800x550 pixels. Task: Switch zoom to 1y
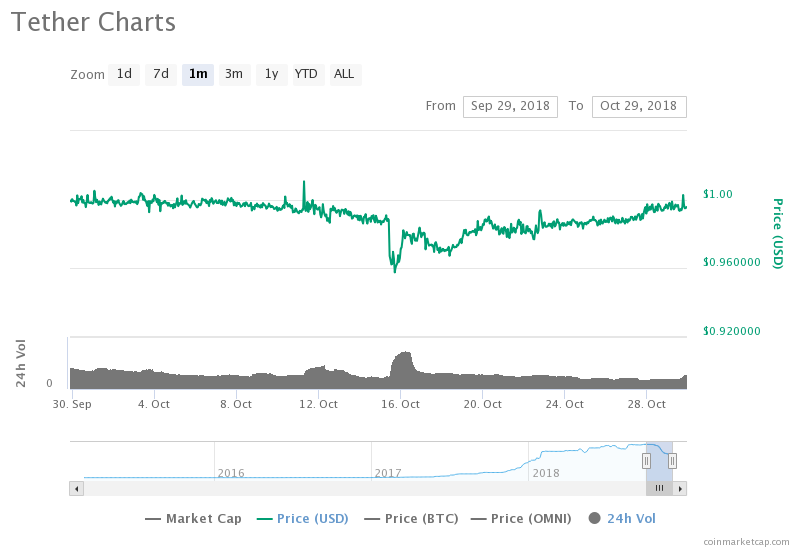point(271,74)
